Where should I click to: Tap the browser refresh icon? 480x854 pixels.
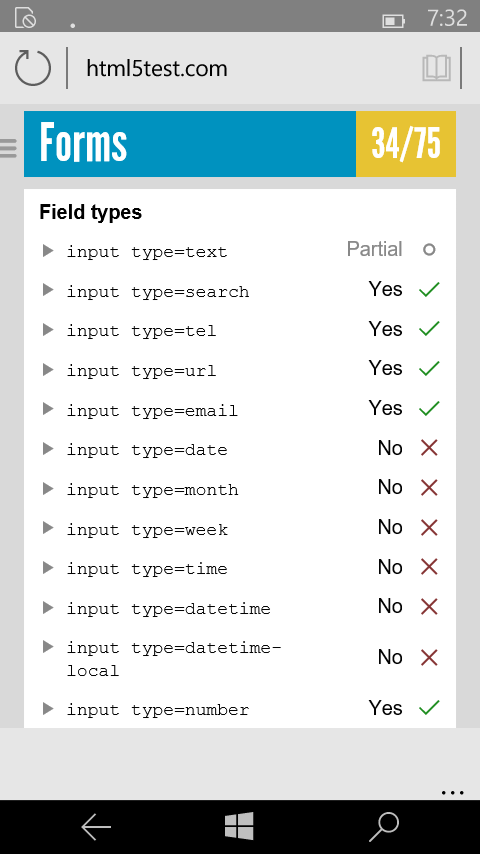point(33,68)
